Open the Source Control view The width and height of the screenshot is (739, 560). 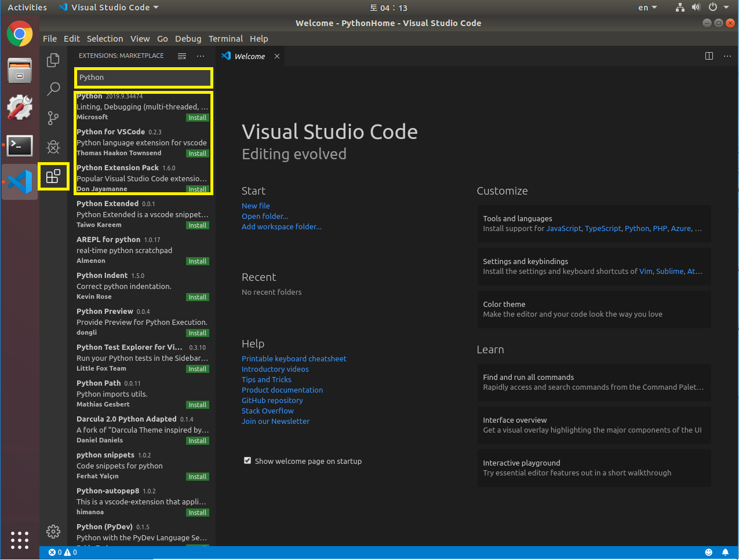tap(53, 118)
